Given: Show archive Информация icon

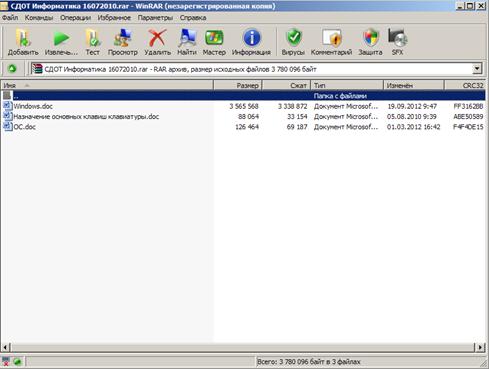Looking at the screenshot, I should point(251,38).
